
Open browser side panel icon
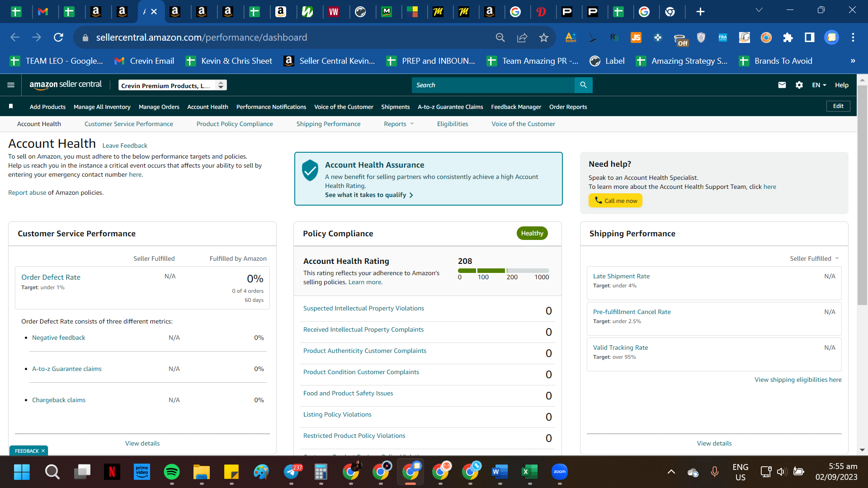coord(810,38)
